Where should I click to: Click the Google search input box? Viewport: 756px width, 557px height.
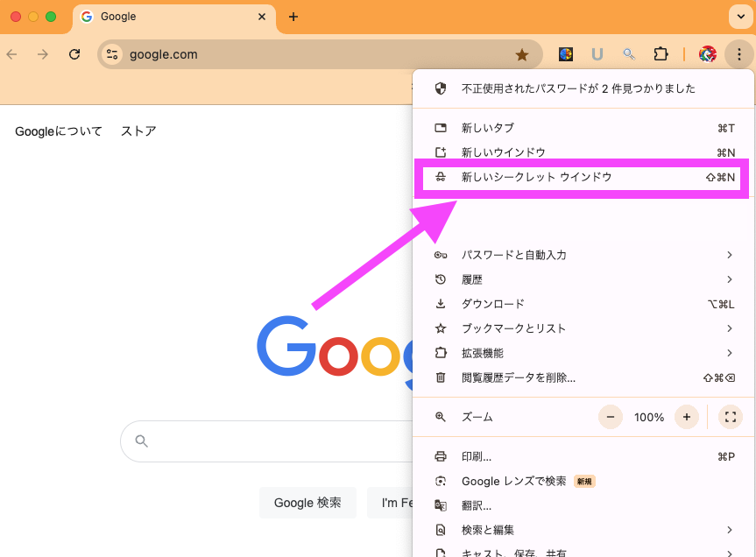click(267, 441)
